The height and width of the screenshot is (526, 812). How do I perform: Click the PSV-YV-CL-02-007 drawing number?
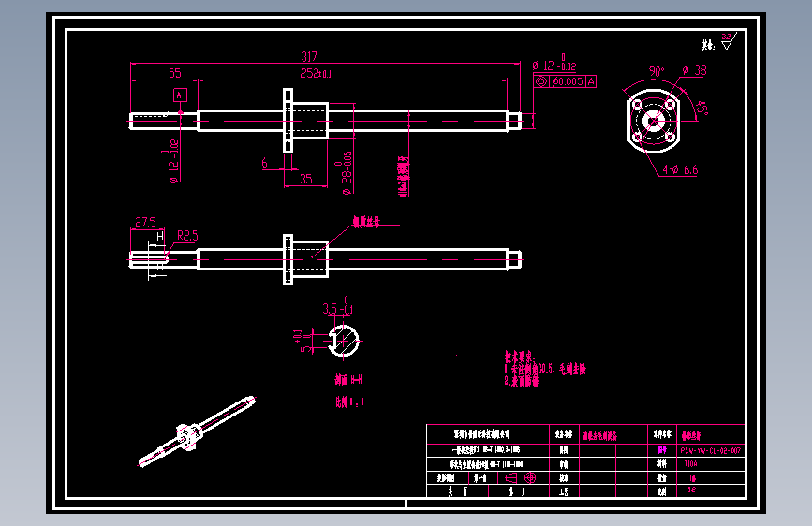[711, 450]
